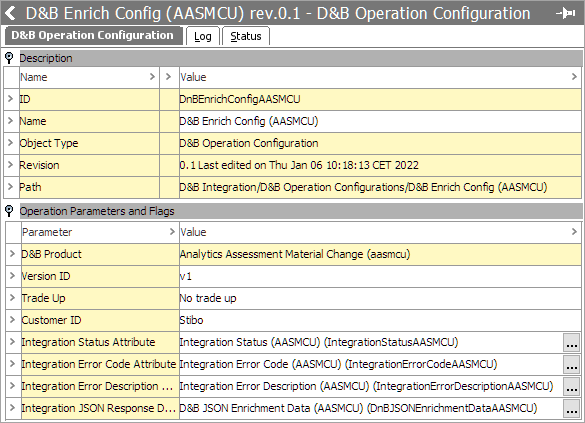Click Value column arrow in Parameters table
This screenshot has width=585, height=423.
tap(574, 232)
